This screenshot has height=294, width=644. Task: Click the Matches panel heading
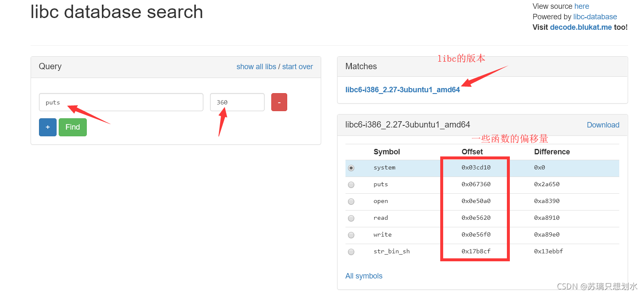point(361,66)
